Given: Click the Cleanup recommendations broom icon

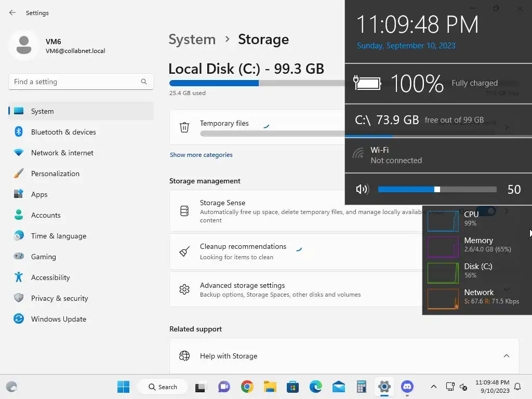Looking at the screenshot, I should coord(184,251).
